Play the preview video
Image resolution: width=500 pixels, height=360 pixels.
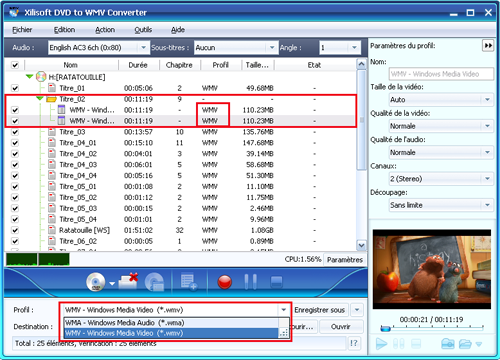381,344
